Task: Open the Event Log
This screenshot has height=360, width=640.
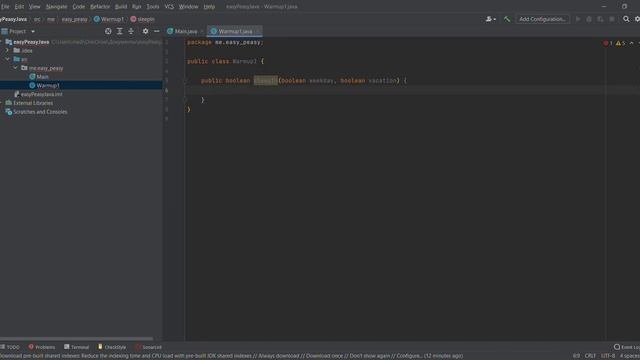Action: pyautogui.click(x=627, y=347)
